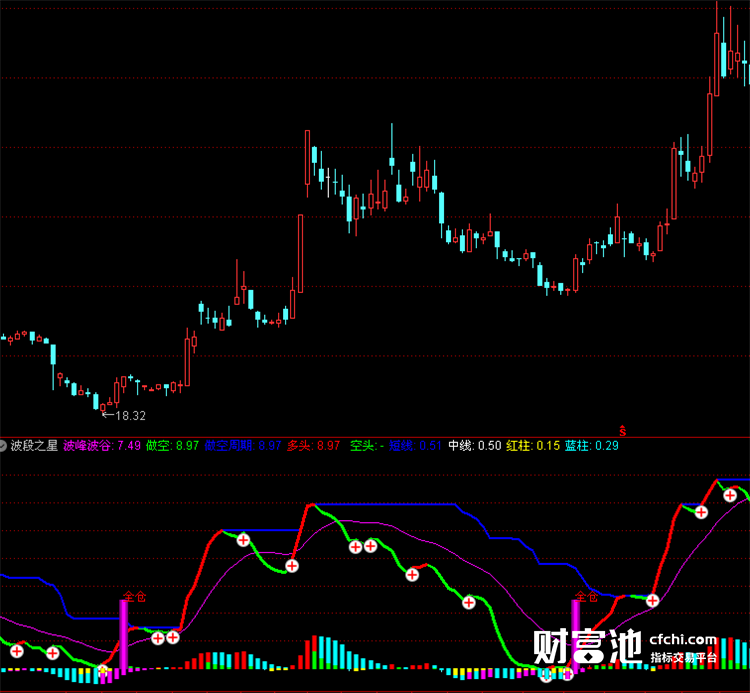Image resolution: width=750 pixels, height=693 pixels.
Task: Click the 指标交易平台 caption text
Action: point(683,658)
